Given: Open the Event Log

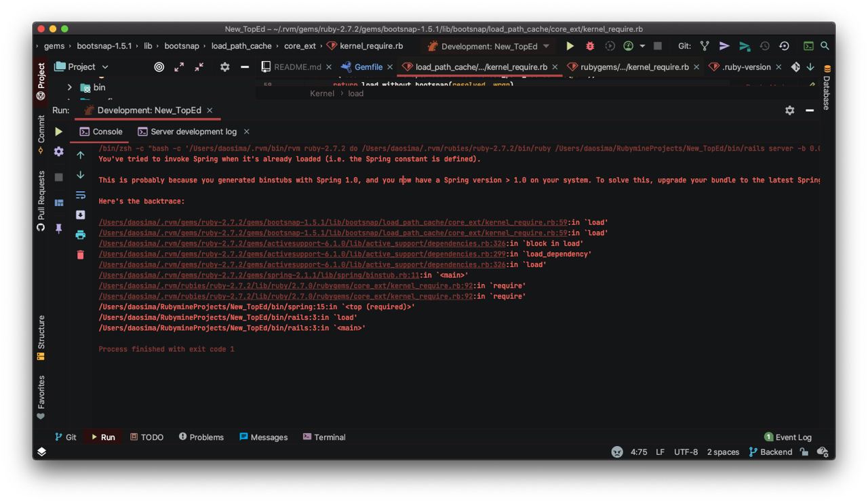Looking at the screenshot, I should pyautogui.click(x=788, y=437).
